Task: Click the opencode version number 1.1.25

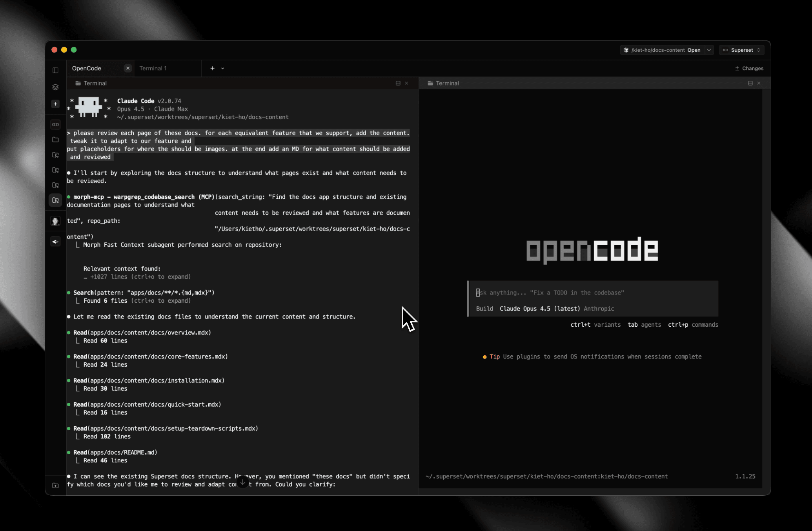Action: click(x=745, y=476)
